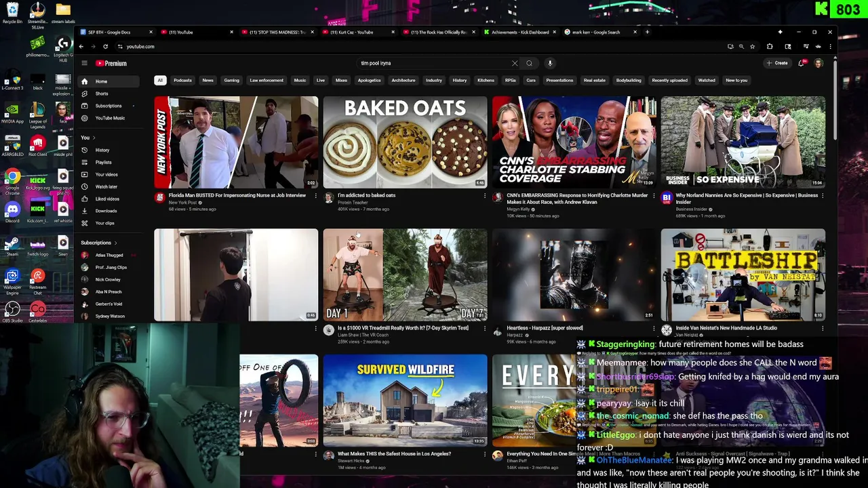Open a new browser tab
Viewport: 868px width, 488px height.
[x=647, y=32]
